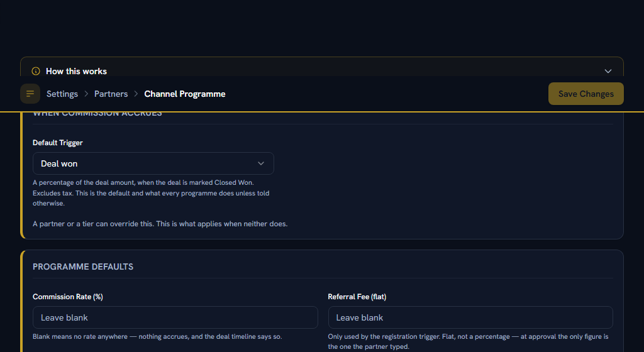This screenshot has width=644, height=352.
Task: Focus the Referral Fee (flat) field
Action: (470, 317)
